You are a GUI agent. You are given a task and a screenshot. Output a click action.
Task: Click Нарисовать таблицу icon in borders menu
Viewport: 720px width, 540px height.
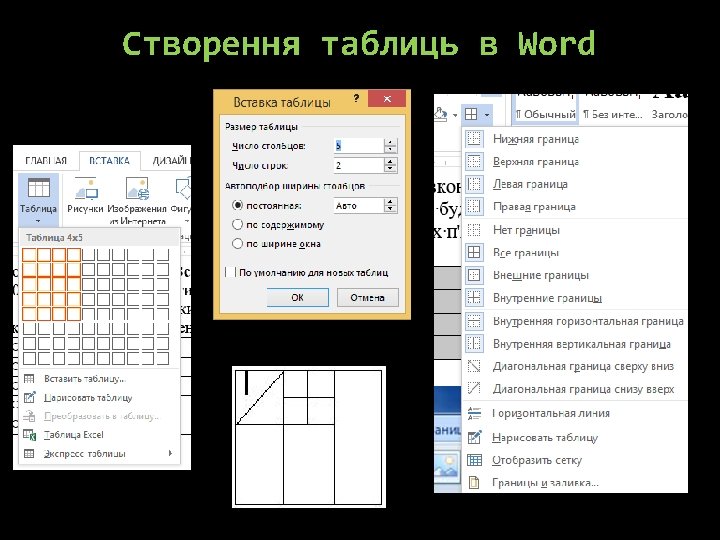click(x=474, y=437)
